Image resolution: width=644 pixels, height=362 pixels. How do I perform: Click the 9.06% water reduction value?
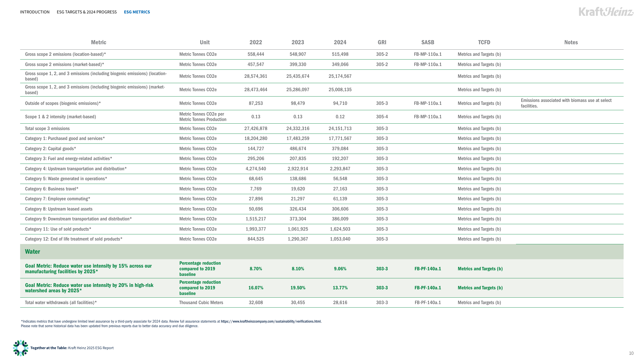pyautogui.click(x=340, y=269)
